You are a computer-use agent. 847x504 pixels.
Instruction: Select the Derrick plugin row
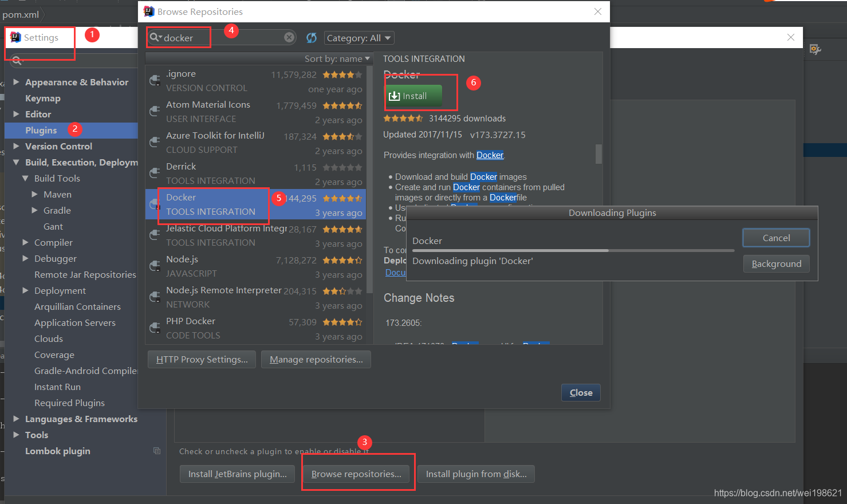point(255,174)
